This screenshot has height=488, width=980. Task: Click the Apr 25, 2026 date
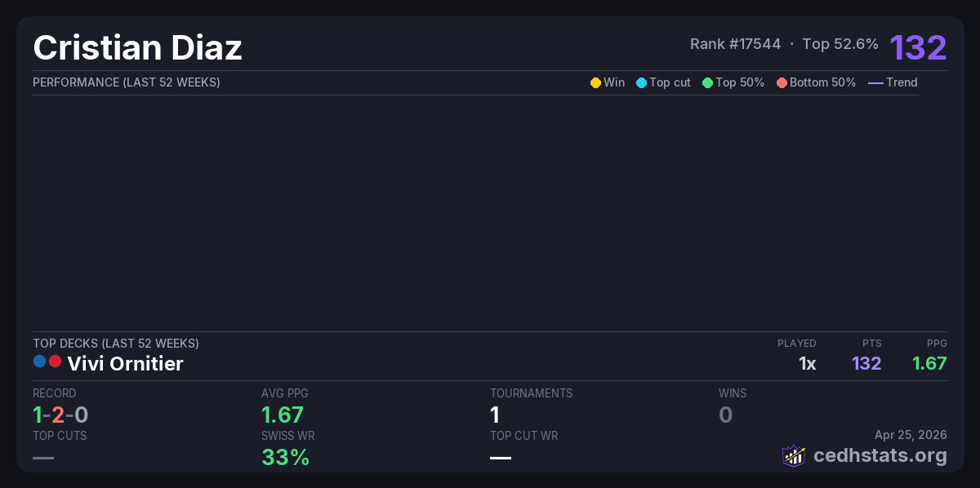coord(911,435)
